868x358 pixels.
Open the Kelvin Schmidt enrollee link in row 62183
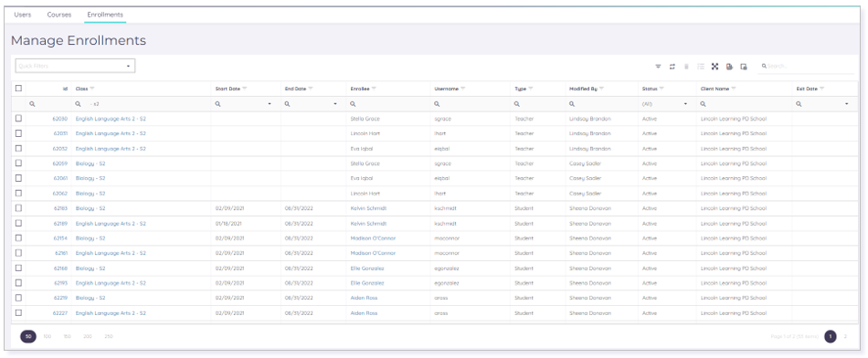369,208
